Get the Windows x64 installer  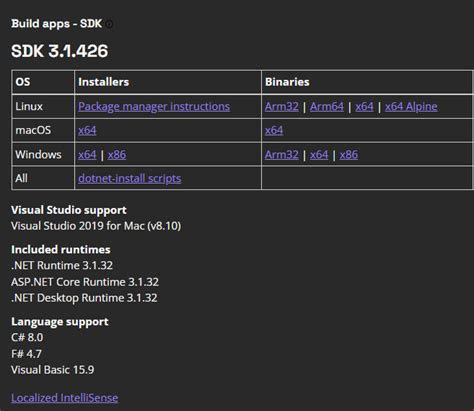pyautogui.click(x=87, y=154)
